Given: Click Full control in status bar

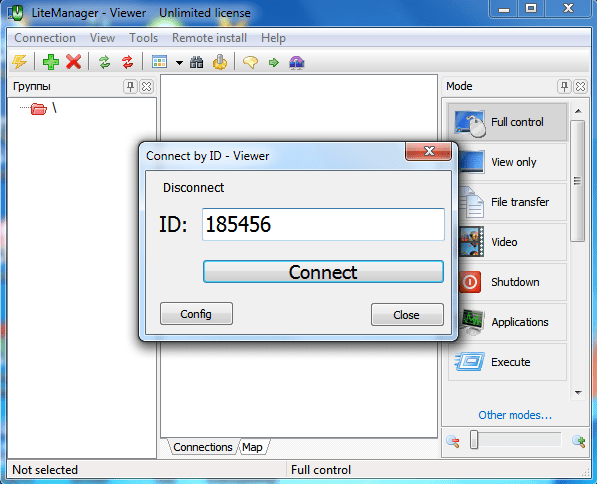Looking at the screenshot, I should 321,470.
